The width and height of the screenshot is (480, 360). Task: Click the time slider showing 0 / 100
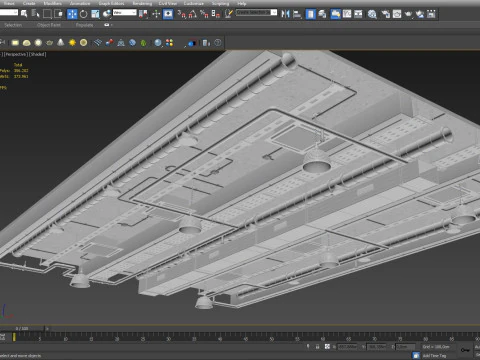[22, 329]
